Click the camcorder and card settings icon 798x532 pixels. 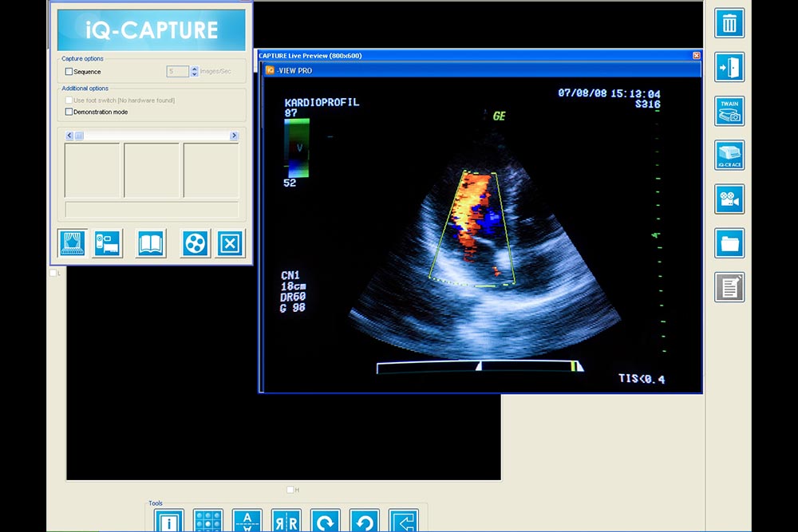108,243
